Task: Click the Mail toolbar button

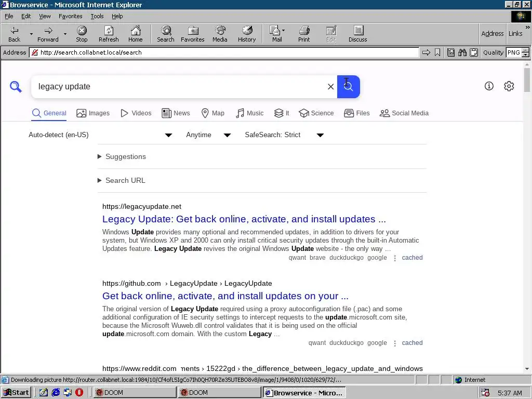Action: coord(276,34)
